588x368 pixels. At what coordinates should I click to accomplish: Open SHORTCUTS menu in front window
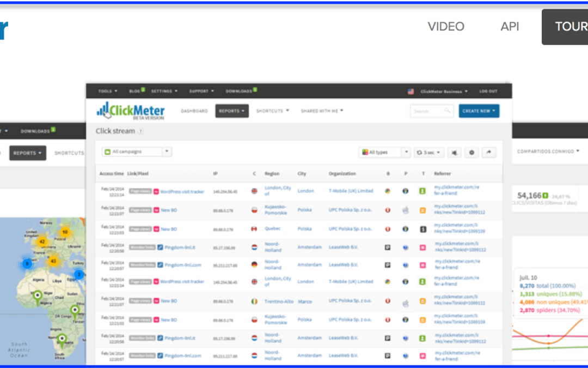[x=273, y=111]
